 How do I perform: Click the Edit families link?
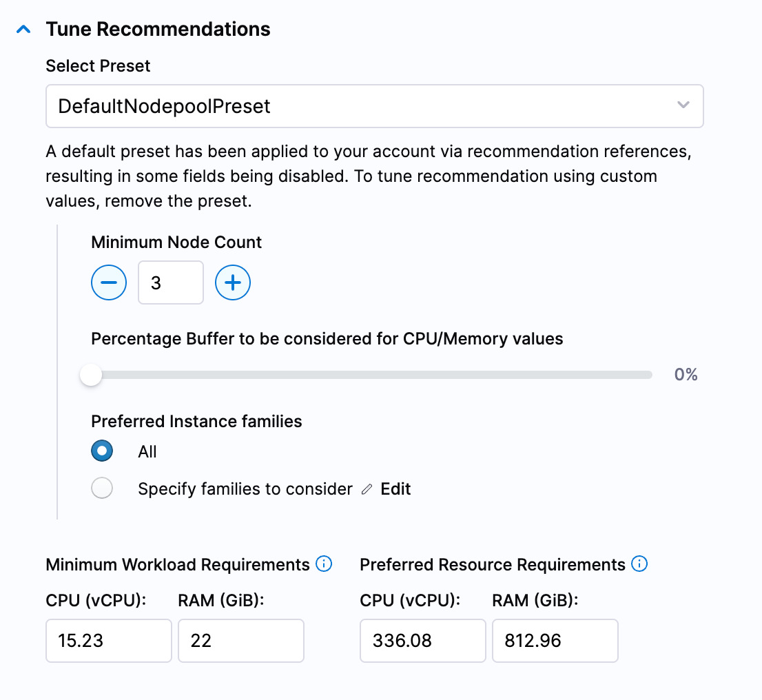(x=395, y=489)
